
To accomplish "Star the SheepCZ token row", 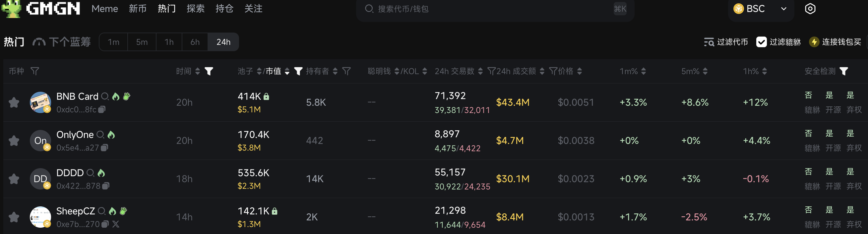I will [x=14, y=216].
